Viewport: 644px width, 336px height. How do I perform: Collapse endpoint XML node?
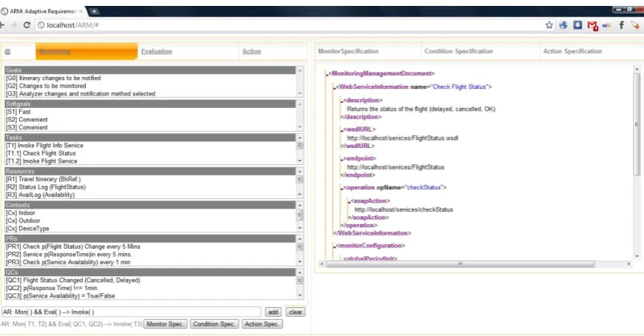coord(342,159)
